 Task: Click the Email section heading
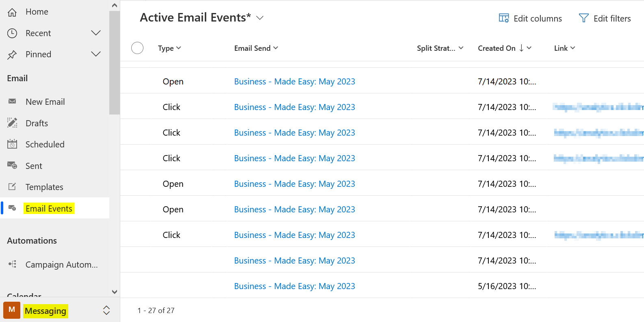17,78
